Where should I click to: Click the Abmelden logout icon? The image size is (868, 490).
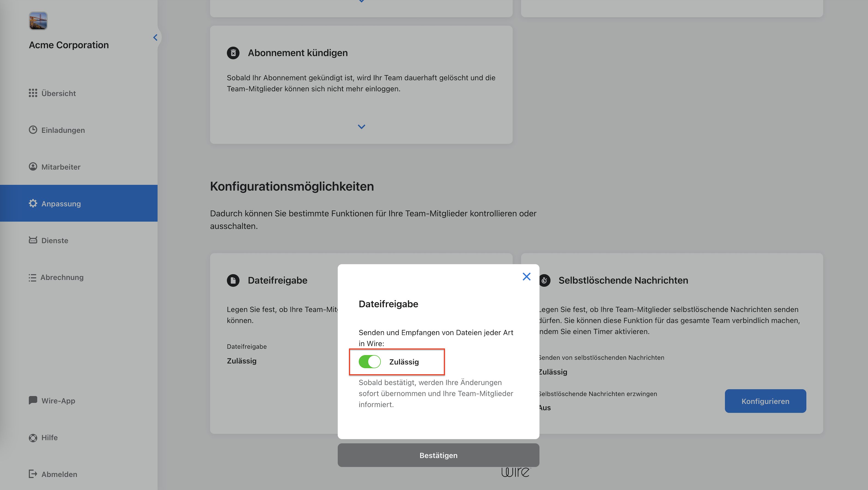tap(33, 474)
